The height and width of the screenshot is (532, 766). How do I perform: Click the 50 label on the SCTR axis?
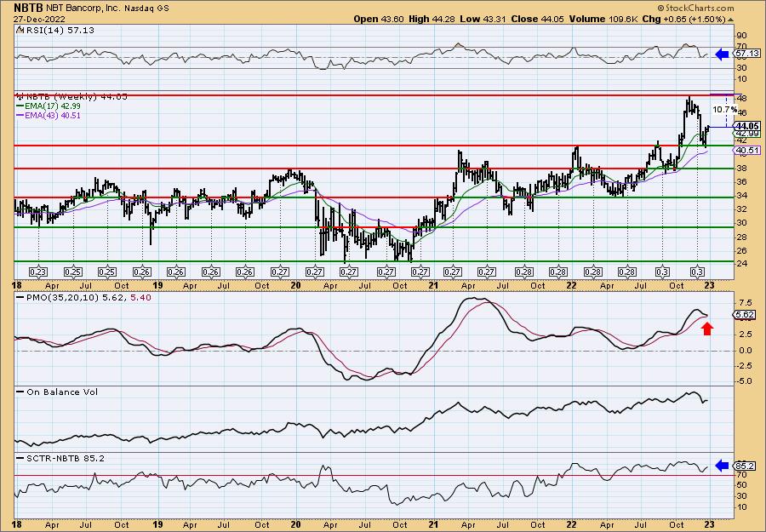[x=741, y=485]
